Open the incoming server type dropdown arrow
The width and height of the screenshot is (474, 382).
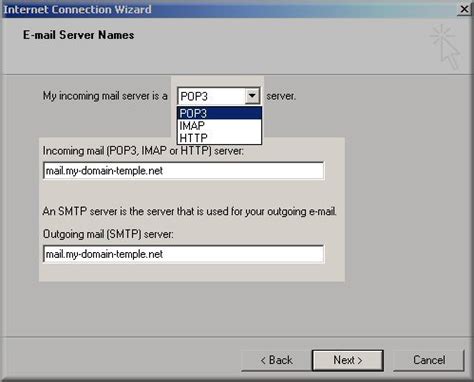point(252,96)
